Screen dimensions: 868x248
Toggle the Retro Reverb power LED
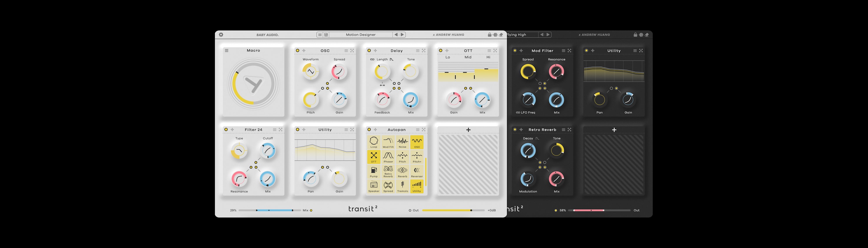(515, 130)
